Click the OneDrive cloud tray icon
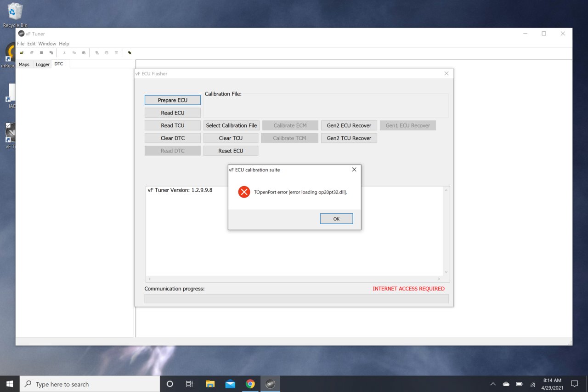This screenshot has height=392, width=588. [x=506, y=384]
